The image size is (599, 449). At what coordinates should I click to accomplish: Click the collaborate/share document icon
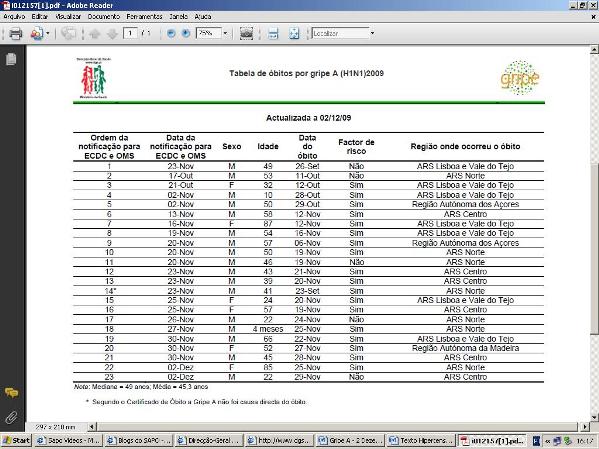point(37,34)
